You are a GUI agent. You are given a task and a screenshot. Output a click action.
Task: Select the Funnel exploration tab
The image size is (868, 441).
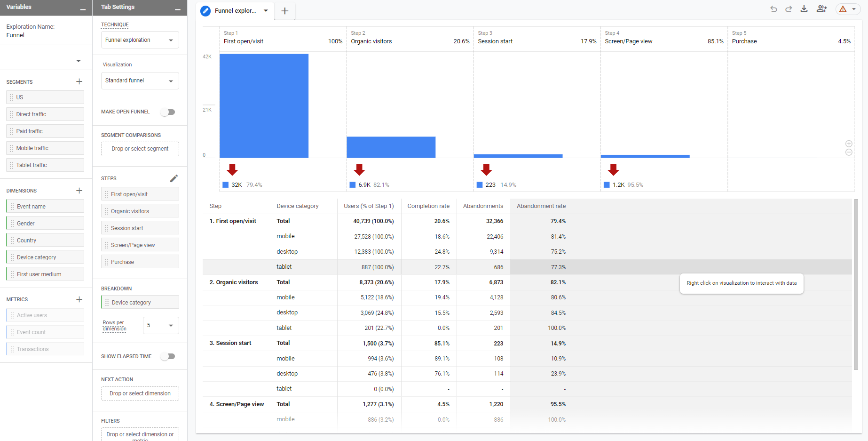(235, 11)
